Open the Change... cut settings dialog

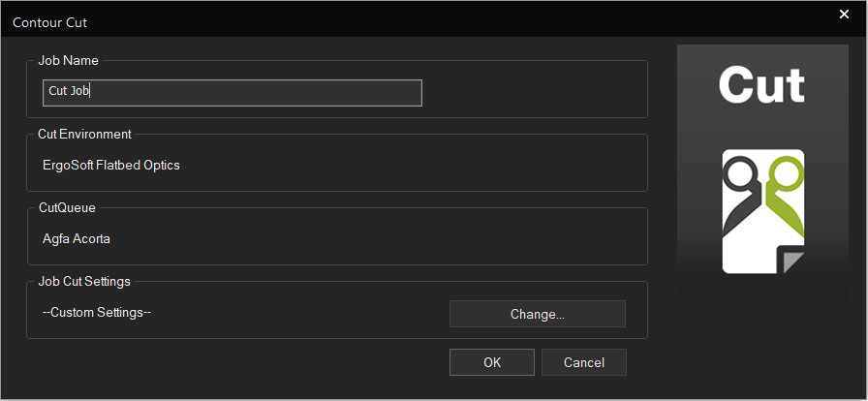[538, 314]
